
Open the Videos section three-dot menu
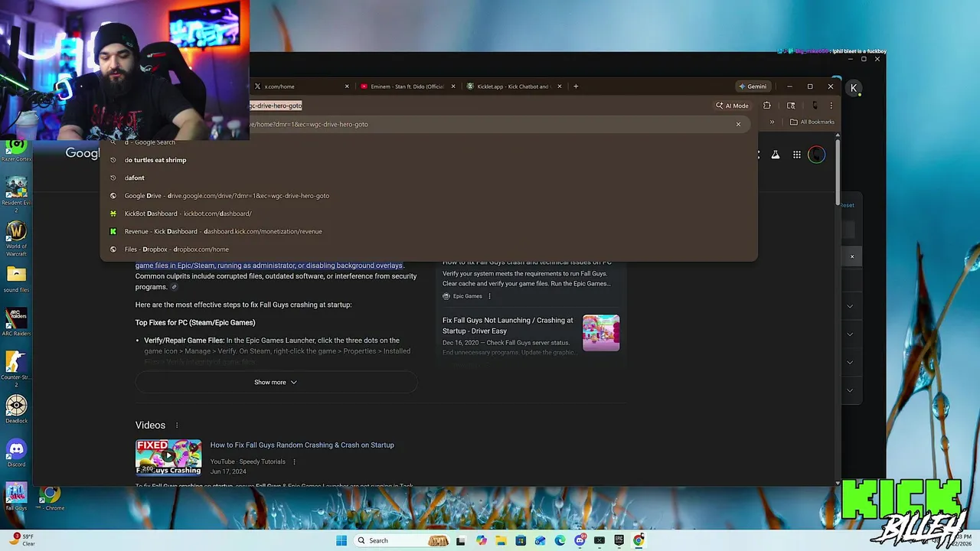(177, 425)
